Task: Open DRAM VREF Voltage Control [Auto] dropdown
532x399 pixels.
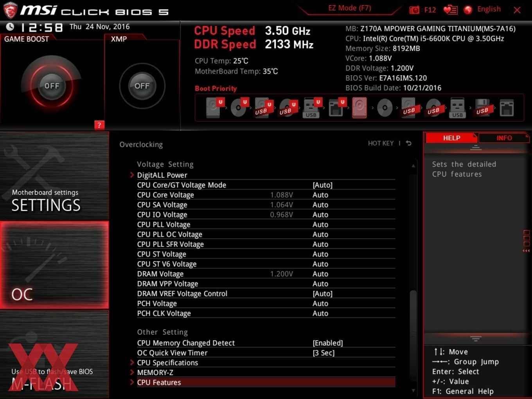Action: click(x=322, y=294)
